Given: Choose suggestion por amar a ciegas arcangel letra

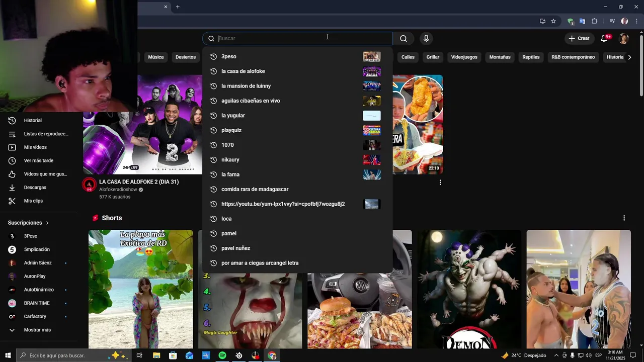Looking at the screenshot, I should click(297, 263).
